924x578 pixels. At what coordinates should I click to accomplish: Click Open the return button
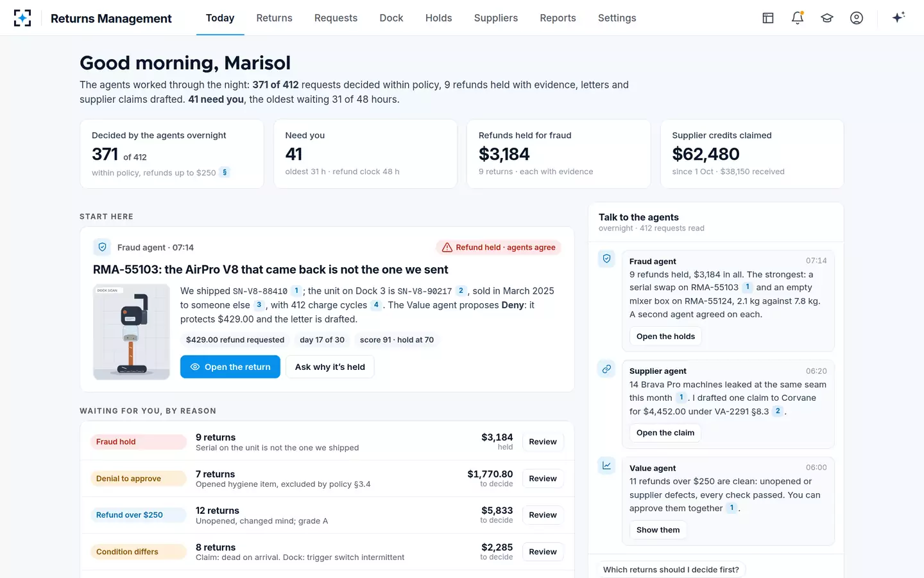[230, 367]
